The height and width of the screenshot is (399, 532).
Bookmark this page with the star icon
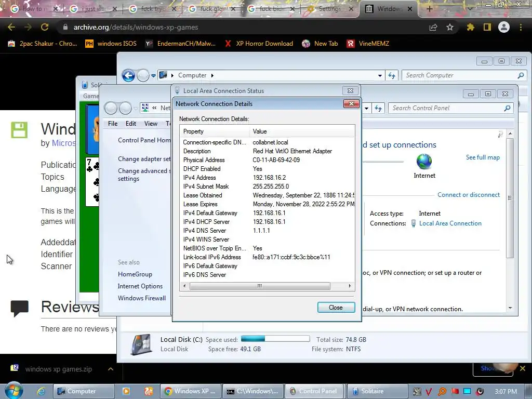click(450, 27)
